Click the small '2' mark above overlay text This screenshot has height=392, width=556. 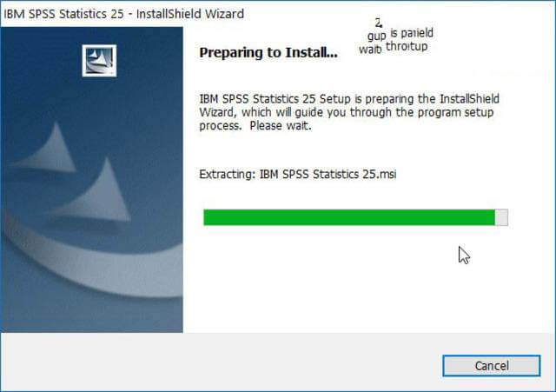tap(379, 23)
